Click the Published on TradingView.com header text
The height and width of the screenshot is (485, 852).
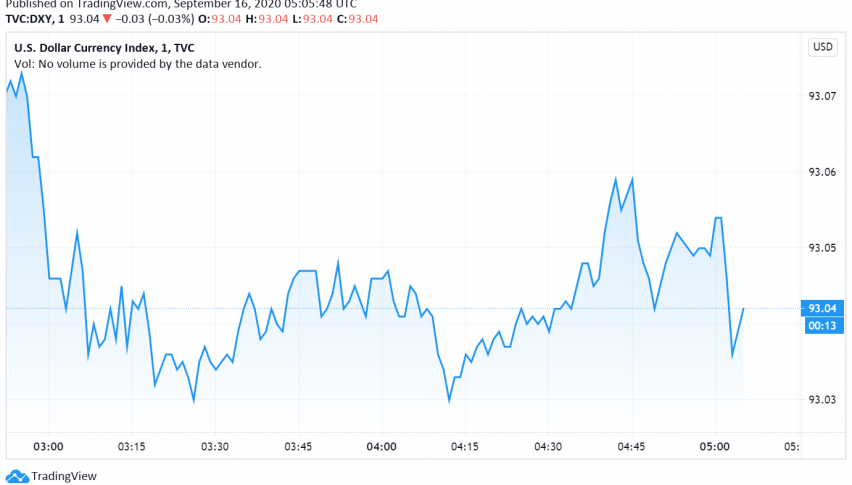click(x=181, y=4)
